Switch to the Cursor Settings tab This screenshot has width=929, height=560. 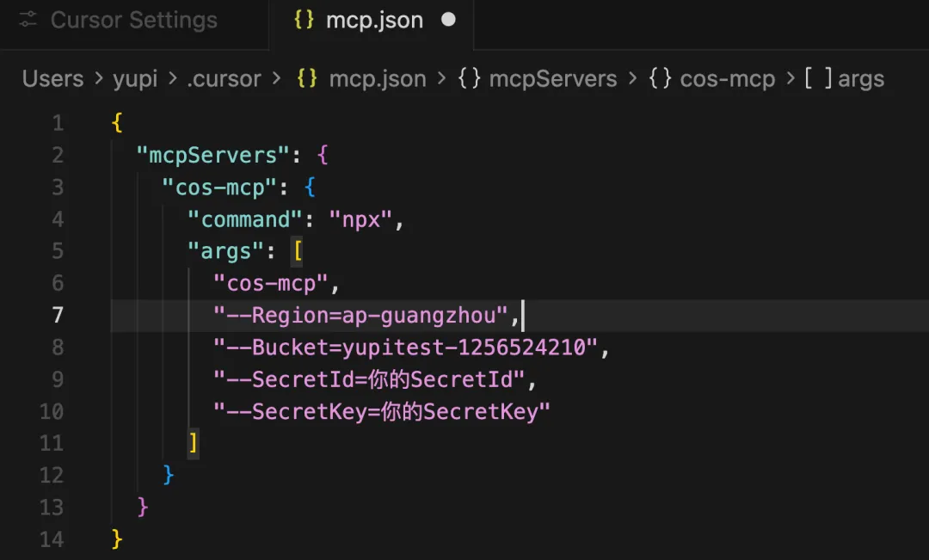click(x=133, y=21)
